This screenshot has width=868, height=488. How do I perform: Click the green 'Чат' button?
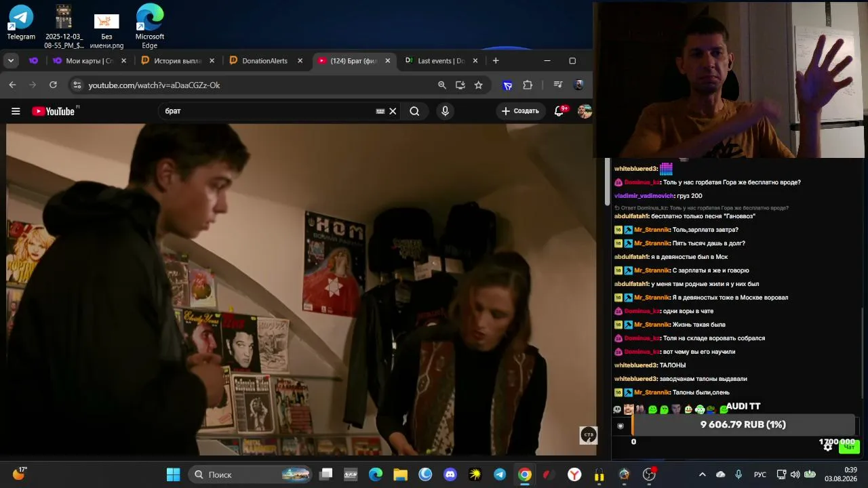849,447
